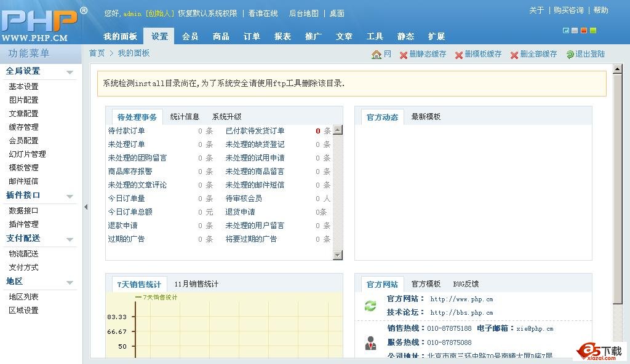Click the PHP.CM logo
The width and height of the screenshot is (630, 364).
pos(40,25)
